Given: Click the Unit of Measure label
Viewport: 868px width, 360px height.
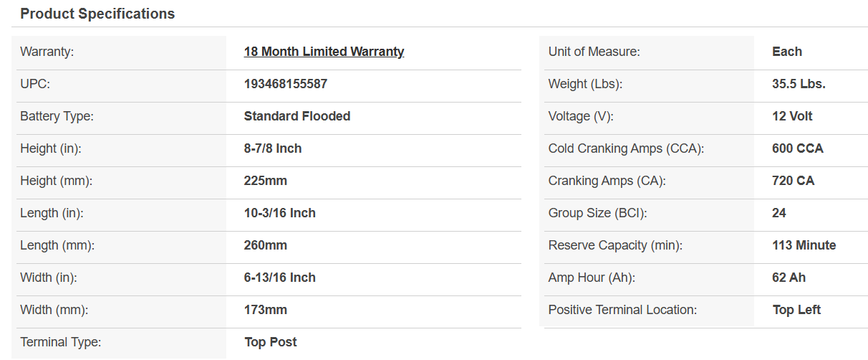Looking at the screenshot, I should coord(594,52).
